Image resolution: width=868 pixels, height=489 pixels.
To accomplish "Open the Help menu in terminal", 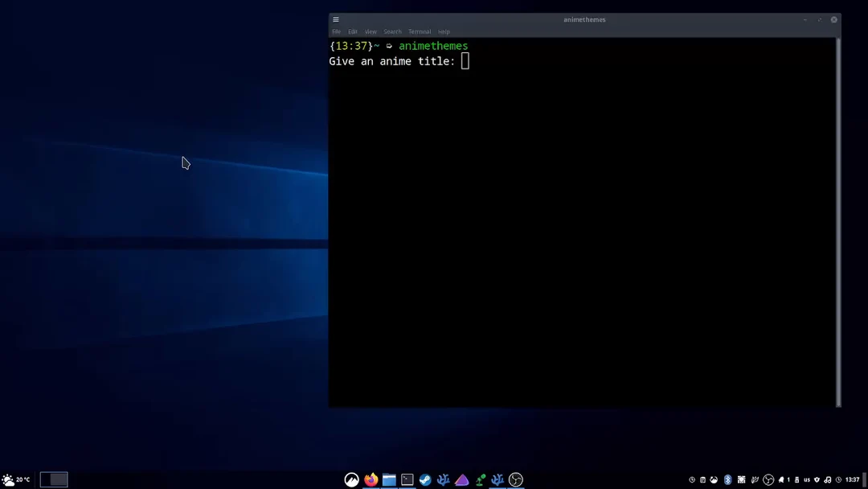I will (444, 31).
